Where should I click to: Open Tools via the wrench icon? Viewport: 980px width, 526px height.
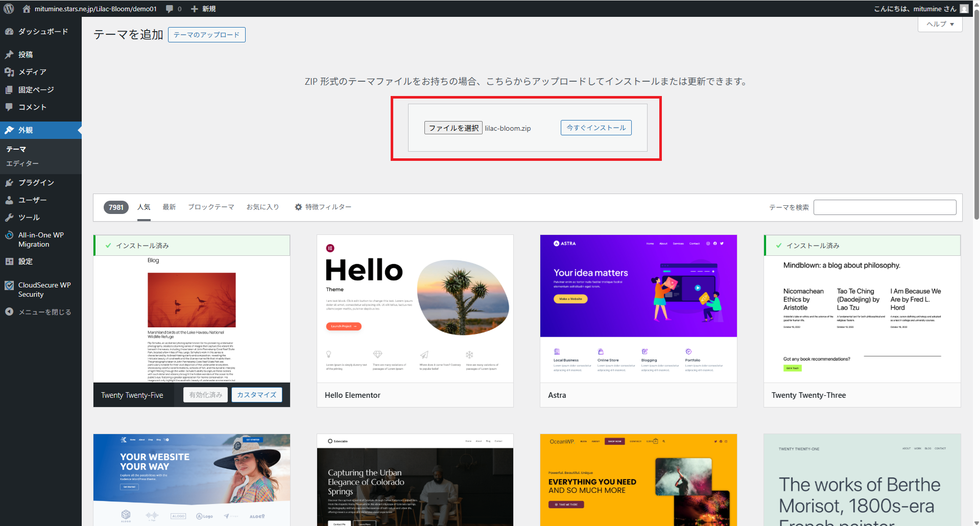coord(9,218)
